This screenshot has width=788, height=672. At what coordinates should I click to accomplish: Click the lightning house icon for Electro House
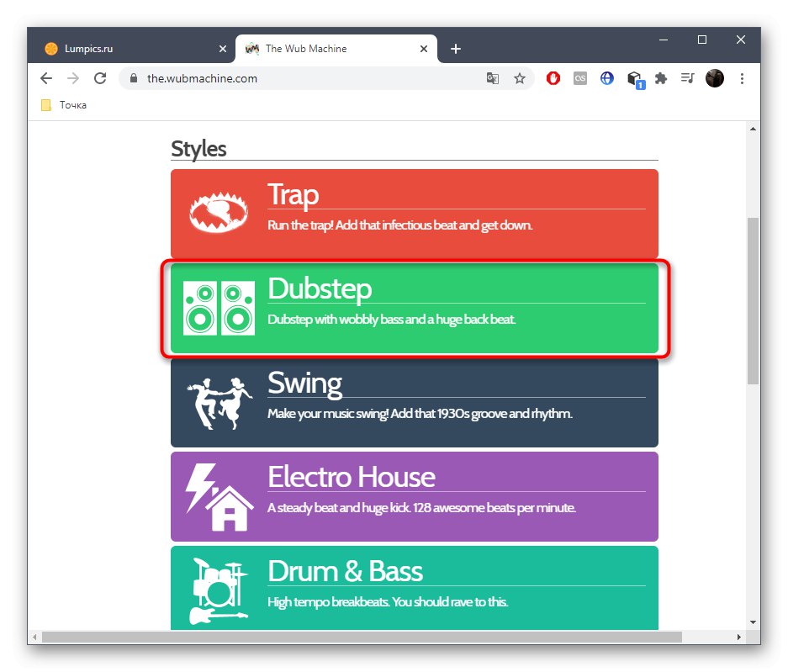click(219, 496)
